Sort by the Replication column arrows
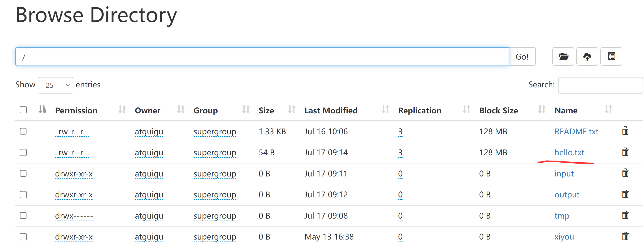This screenshot has height=251, width=644. tap(466, 110)
